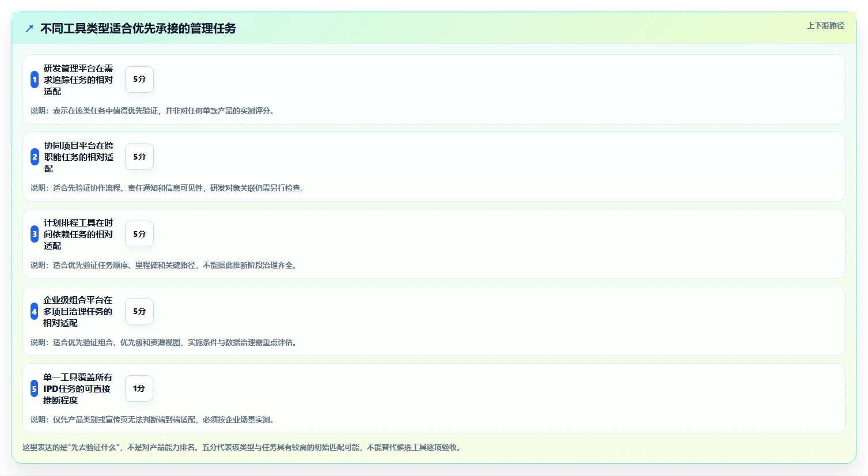The image size is (868, 476).
Task: Click the note starting 说明:仅凭产品类别或宣传页
Action: coord(154,420)
